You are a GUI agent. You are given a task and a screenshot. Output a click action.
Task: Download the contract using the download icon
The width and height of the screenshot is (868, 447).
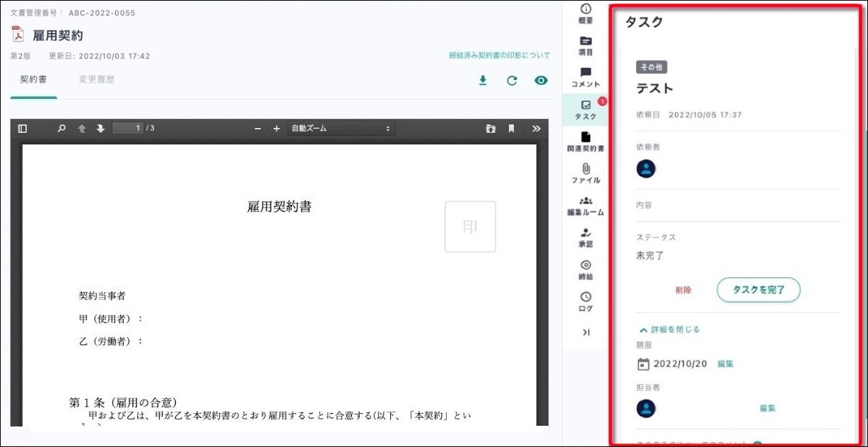(x=483, y=81)
